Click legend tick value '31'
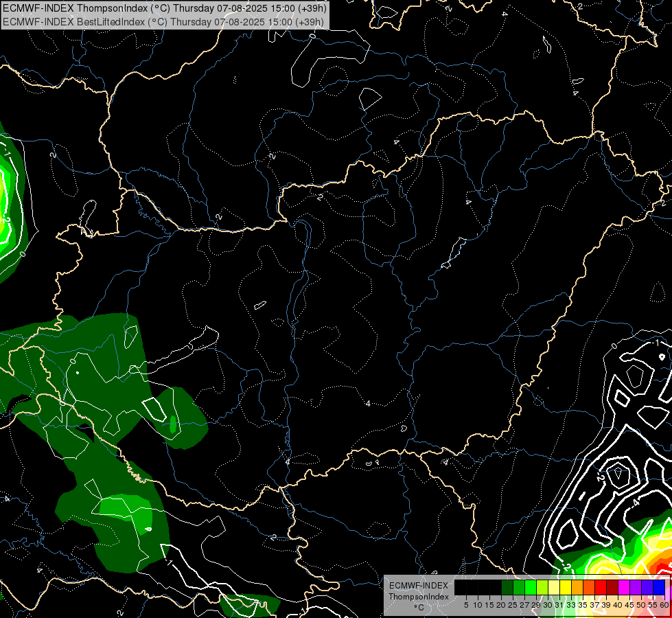 559,605
